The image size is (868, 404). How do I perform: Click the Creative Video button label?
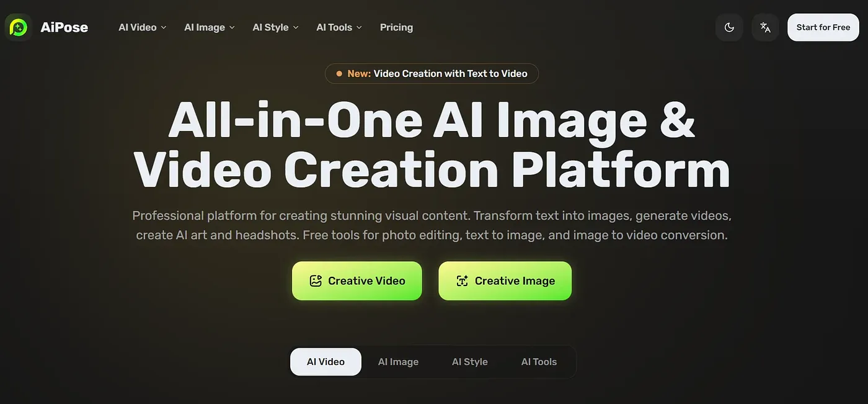(x=366, y=281)
